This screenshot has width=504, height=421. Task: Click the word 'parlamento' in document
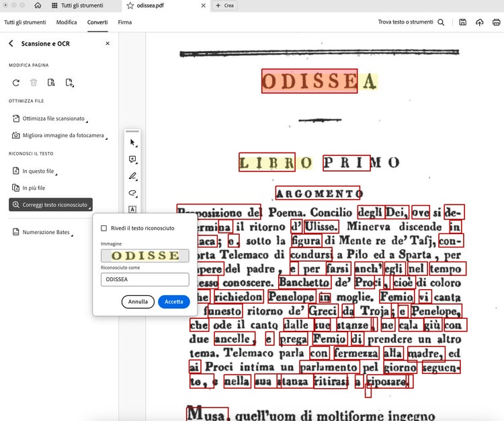pos(329,367)
